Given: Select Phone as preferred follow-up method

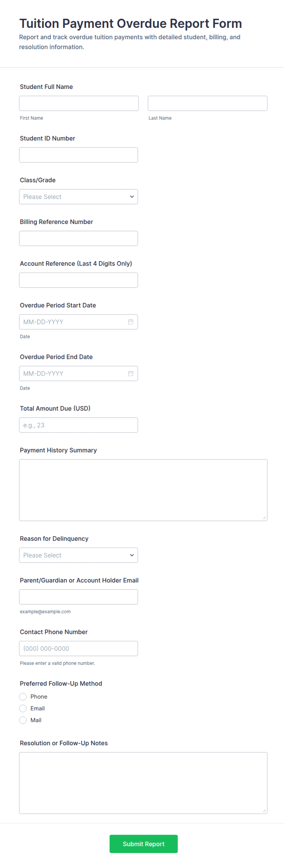Looking at the screenshot, I should pyautogui.click(x=23, y=696).
